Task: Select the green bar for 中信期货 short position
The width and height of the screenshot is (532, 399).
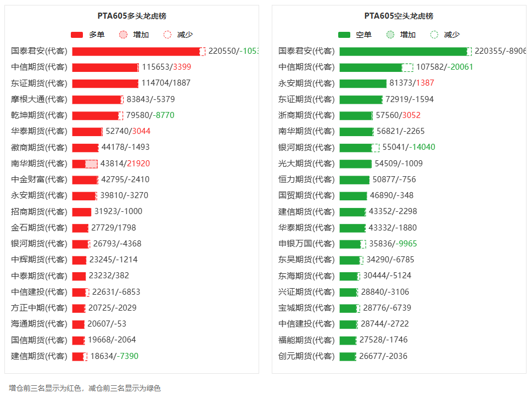Action: pos(371,68)
